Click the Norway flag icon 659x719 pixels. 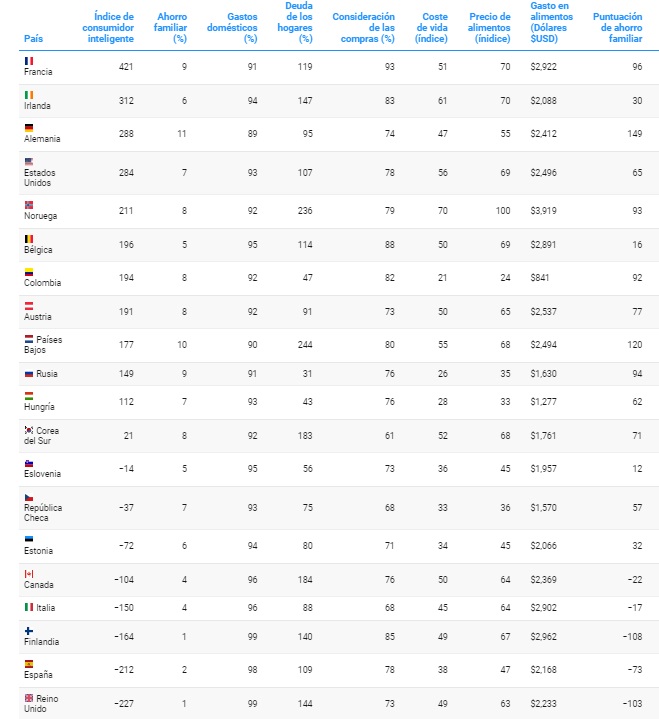point(29,205)
